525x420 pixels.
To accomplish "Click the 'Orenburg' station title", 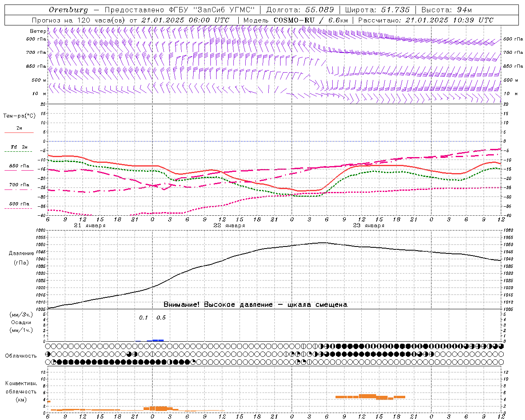I will [68, 10].
